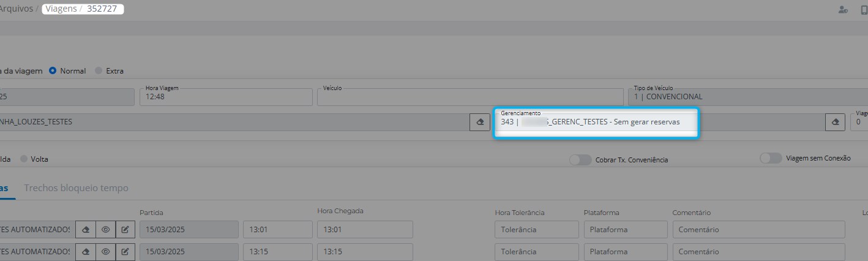The image size is (868, 261).
Task: Click the line field ending in LOUZES_TESTES
Action: point(235,123)
